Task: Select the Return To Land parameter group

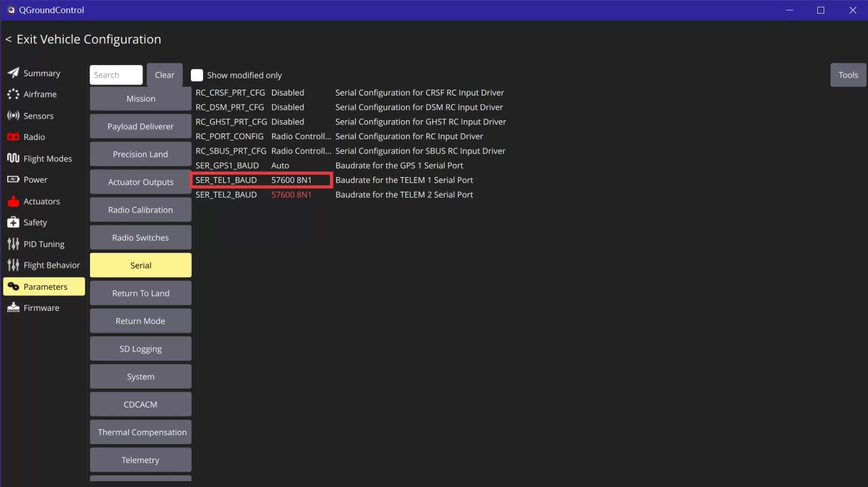Action: [141, 293]
